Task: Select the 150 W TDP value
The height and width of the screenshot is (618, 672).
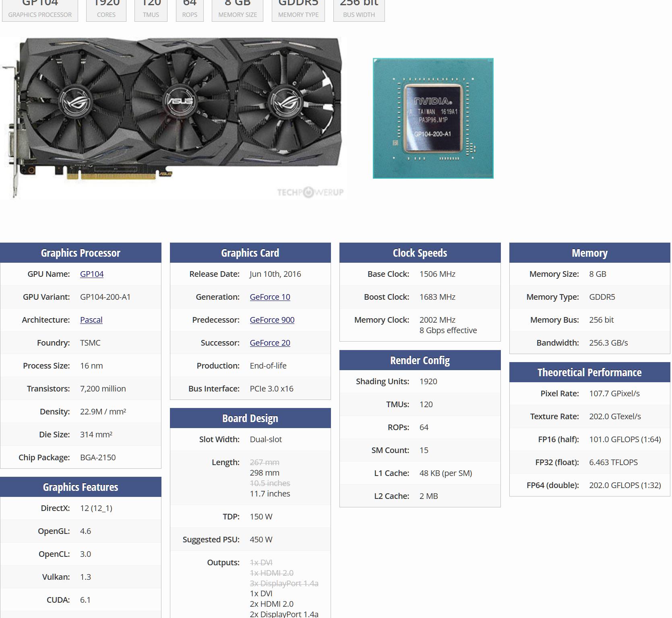Action: tap(261, 517)
